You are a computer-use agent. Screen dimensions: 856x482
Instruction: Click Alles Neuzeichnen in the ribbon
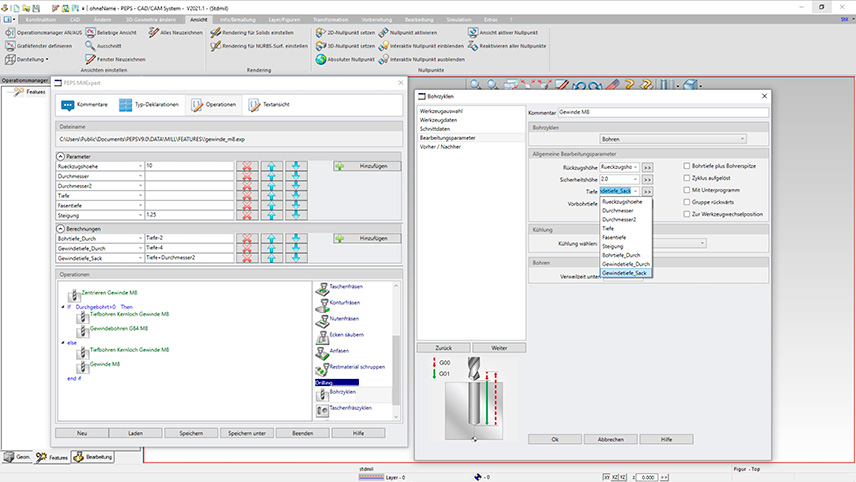(173, 32)
